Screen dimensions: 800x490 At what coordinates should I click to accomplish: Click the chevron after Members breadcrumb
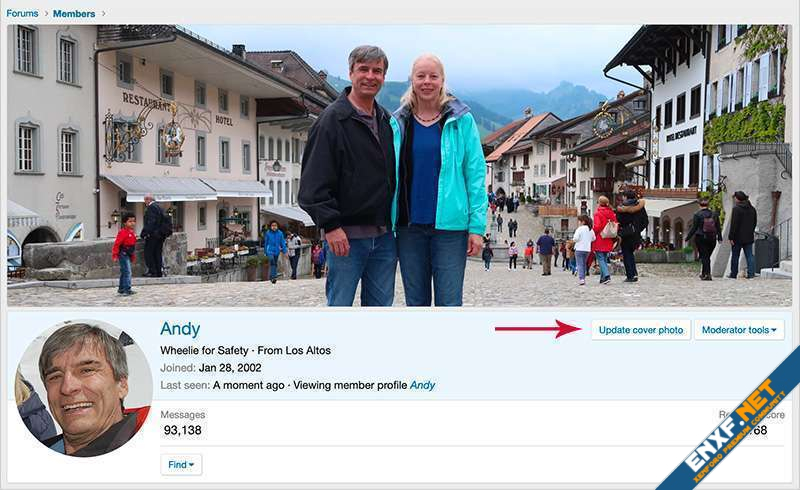click(x=103, y=13)
